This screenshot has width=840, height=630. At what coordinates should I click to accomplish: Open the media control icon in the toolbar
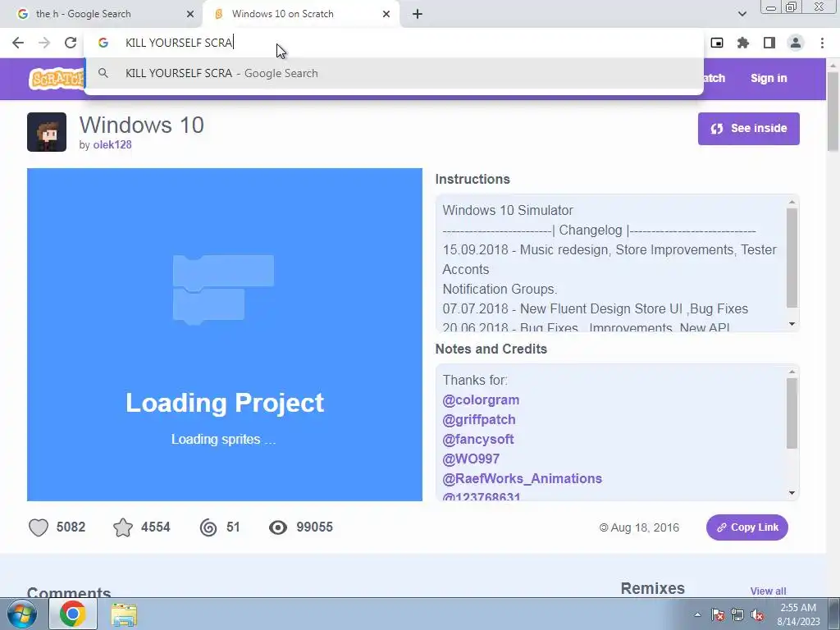717,43
